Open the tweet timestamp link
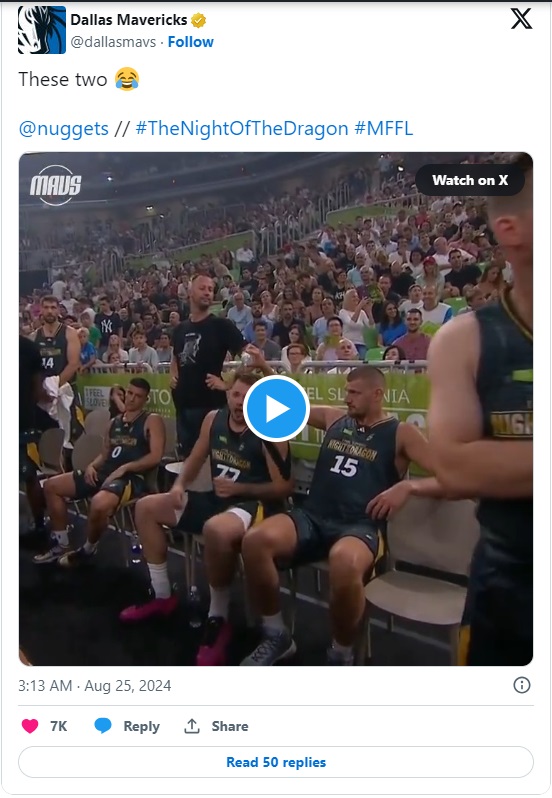The image size is (552, 798). (95, 686)
